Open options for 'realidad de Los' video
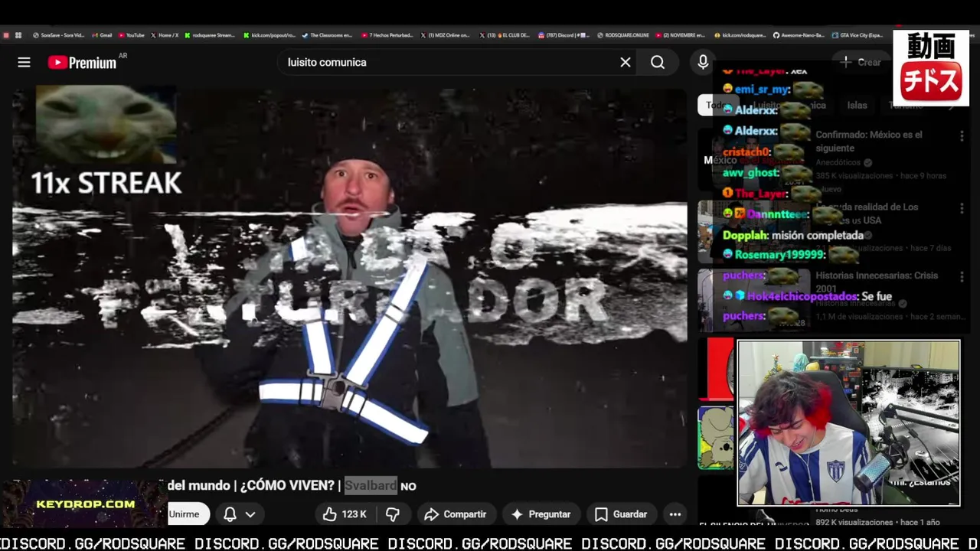Screen dimensions: 980x551 [x=962, y=208]
